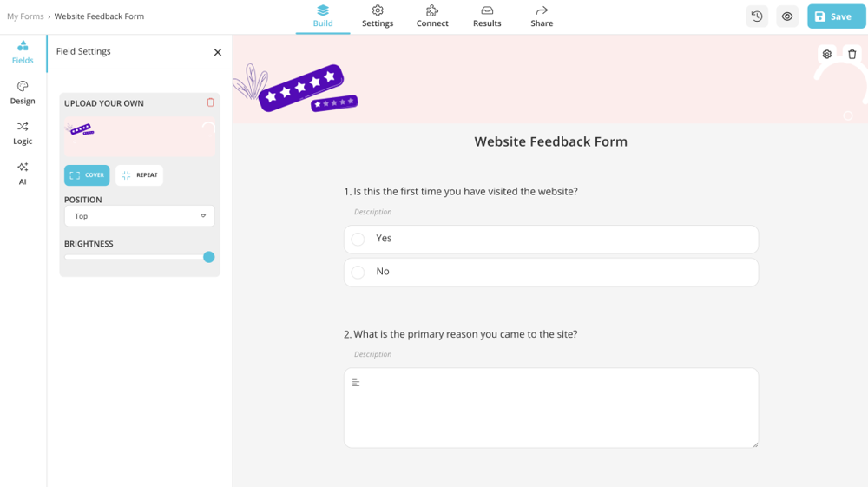The image size is (868, 487).
Task: Switch to the Connect tab
Action: point(432,16)
